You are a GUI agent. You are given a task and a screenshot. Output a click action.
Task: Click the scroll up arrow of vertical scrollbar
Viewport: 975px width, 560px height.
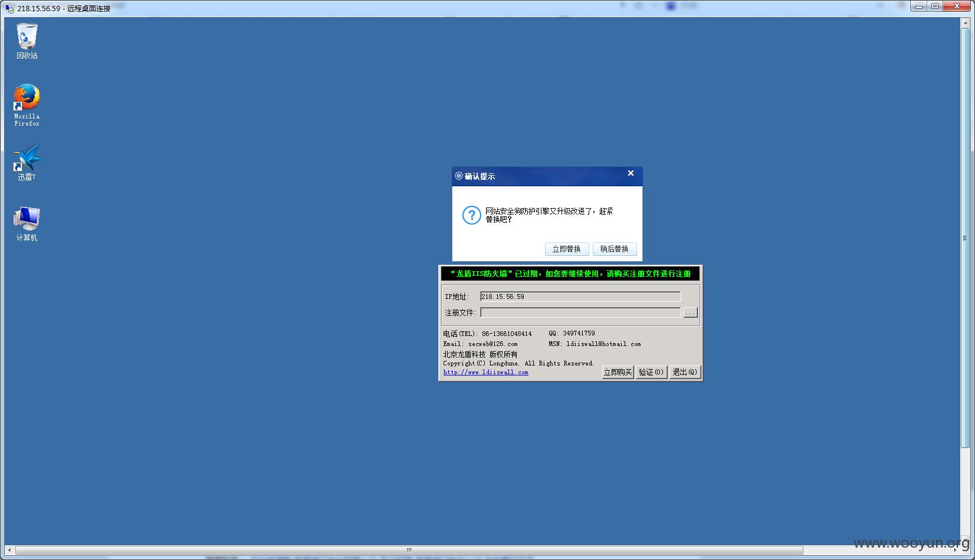coord(965,24)
